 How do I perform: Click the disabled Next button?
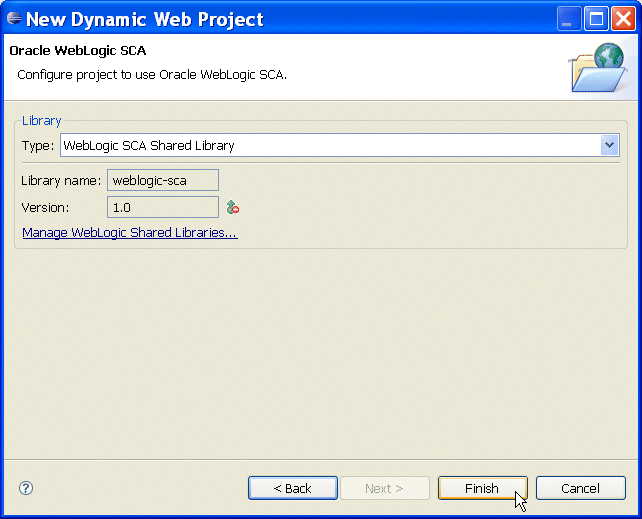pos(384,488)
